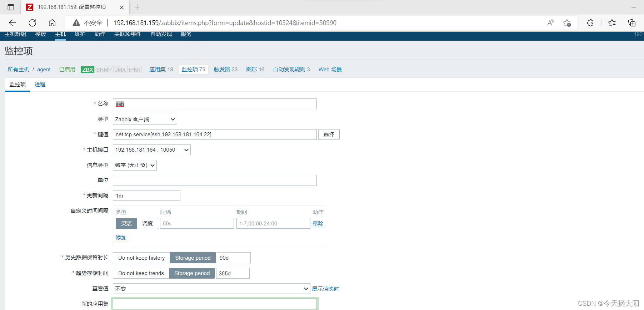Click the 间隔 50s field

197,224
